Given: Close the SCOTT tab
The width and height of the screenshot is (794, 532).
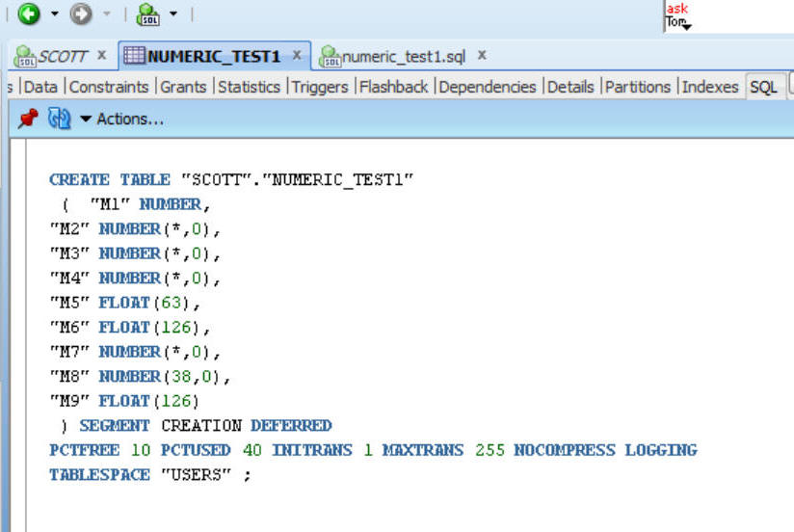Looking at the screenshot, I should tap(101, 55).
